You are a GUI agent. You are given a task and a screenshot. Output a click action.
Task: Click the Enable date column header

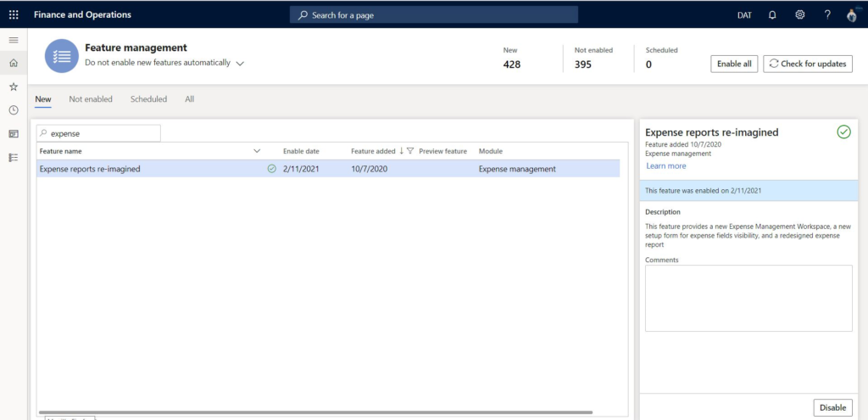tap(301, 151)
